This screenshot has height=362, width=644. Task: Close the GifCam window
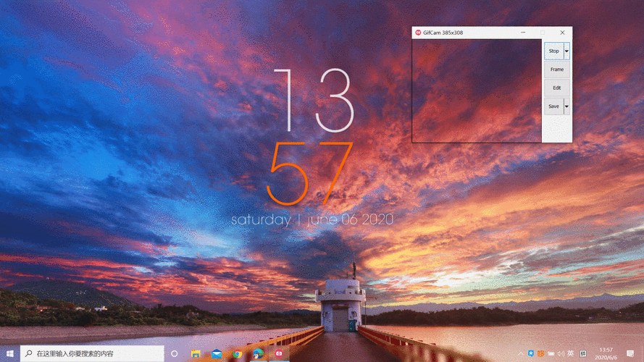562,33
